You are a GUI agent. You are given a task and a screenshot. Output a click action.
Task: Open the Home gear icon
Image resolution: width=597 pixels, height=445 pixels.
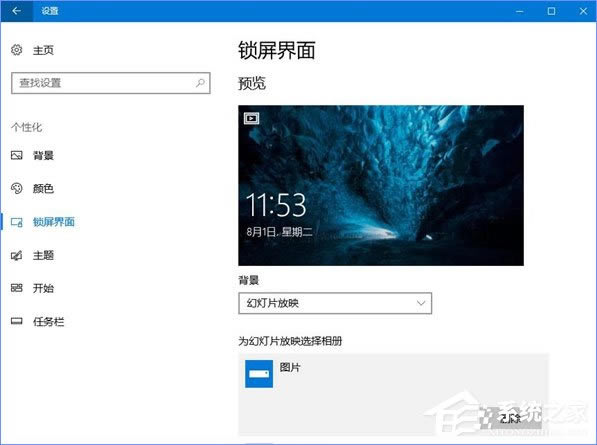[x=16, y=49]
